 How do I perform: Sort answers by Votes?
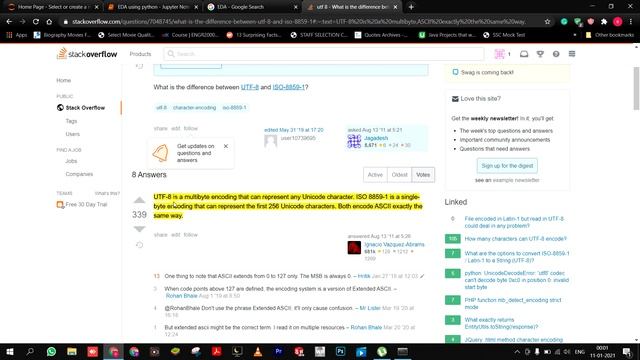point(423,175)
